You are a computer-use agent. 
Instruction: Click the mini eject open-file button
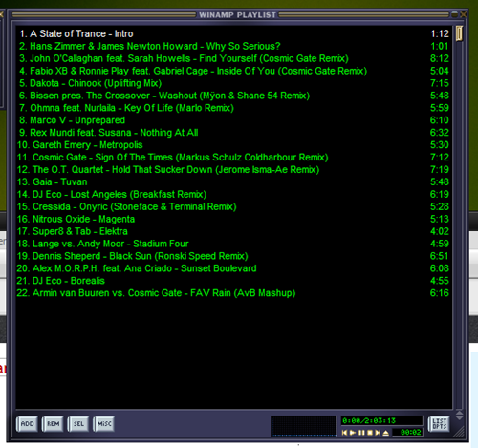386,433
